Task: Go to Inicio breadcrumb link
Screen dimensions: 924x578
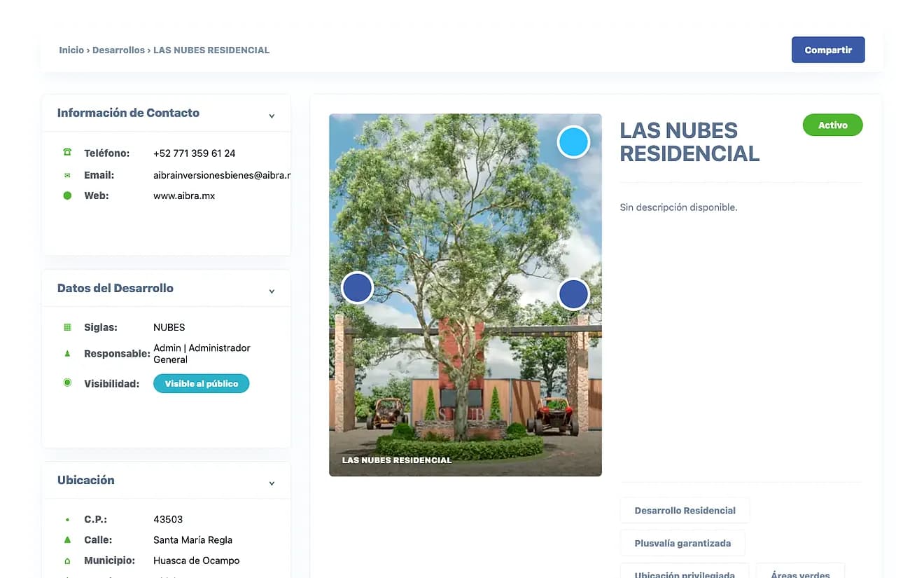Action: (x=71, y=50)
